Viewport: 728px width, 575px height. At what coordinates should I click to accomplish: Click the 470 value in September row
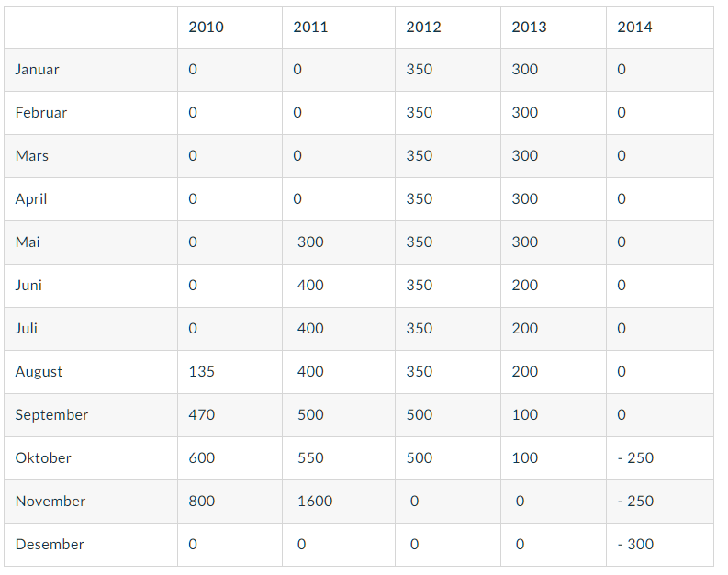[x=201, y=415]
